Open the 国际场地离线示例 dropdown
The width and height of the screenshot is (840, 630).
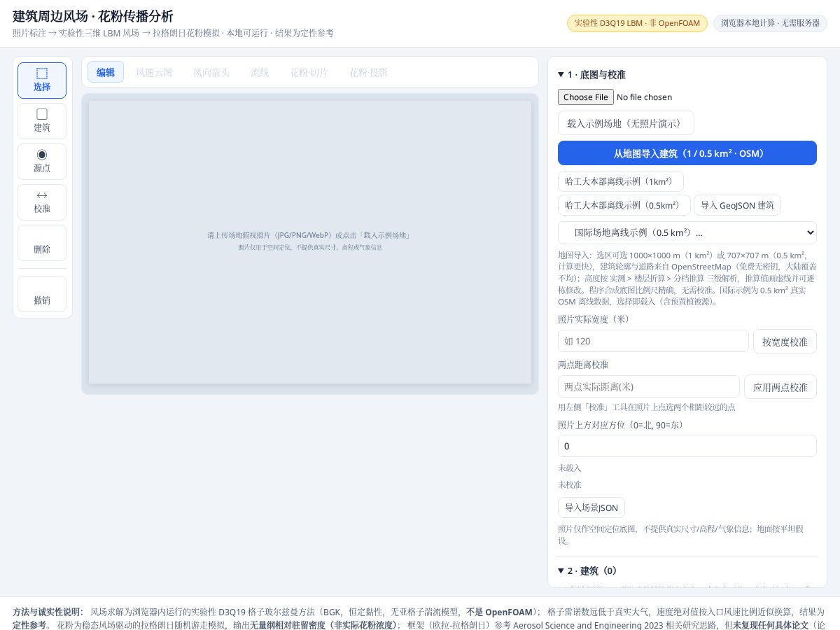click(687, 232)
